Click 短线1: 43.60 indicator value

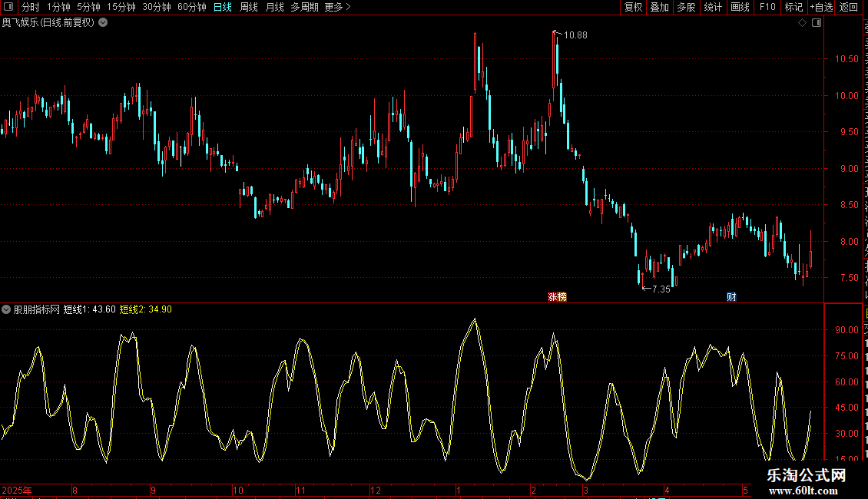point(90,309)
